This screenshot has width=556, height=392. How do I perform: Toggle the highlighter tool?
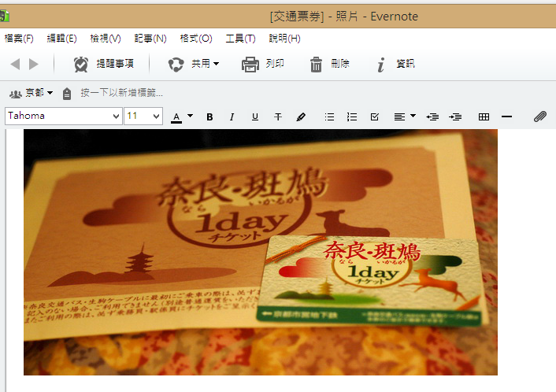(x=301, y=117)
